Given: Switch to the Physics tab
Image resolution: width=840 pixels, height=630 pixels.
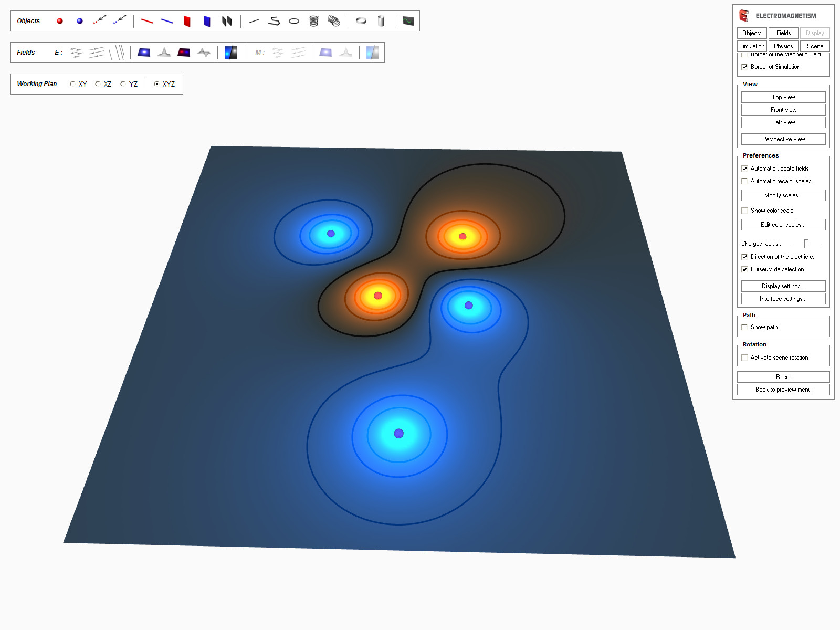Looking at the screenshot, I should 783,46.
